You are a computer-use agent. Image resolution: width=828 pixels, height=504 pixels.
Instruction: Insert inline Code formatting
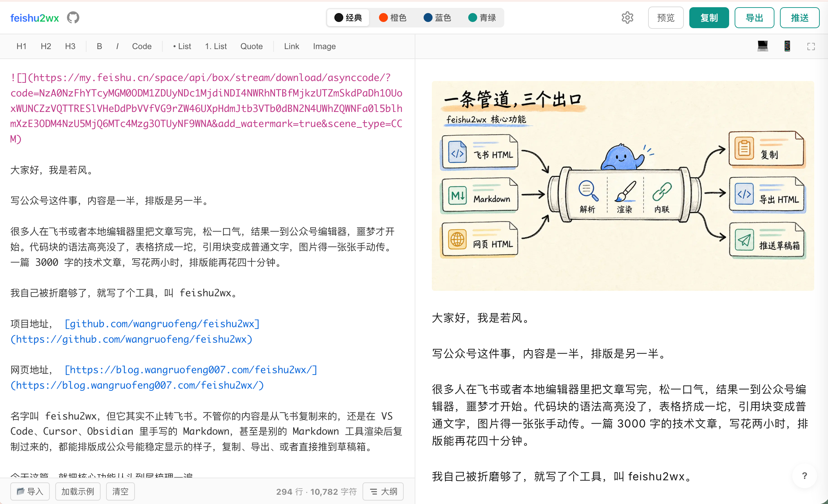(142, 46)
